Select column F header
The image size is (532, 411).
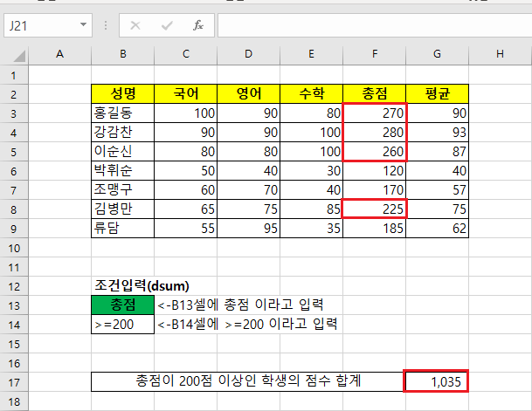pyautogui.click(x=374, y=54)
